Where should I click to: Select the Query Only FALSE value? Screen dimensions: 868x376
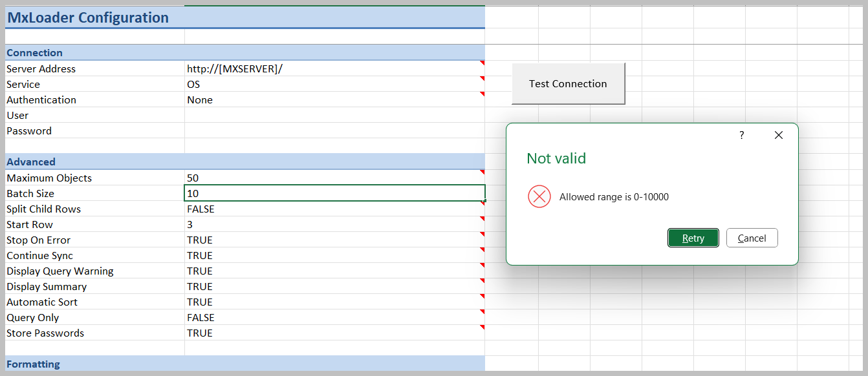334,317
